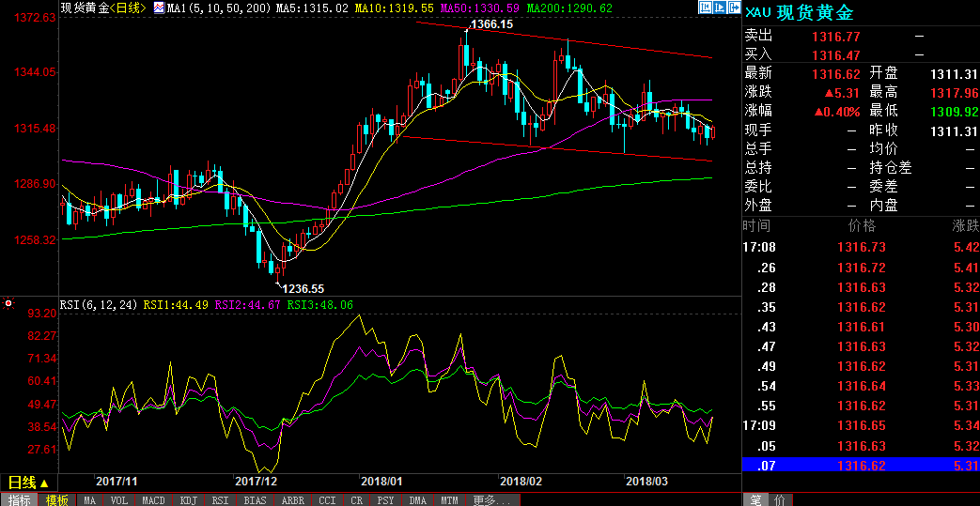Switch to the 价 price tab

pyautogui.click(x=780, y=499)
